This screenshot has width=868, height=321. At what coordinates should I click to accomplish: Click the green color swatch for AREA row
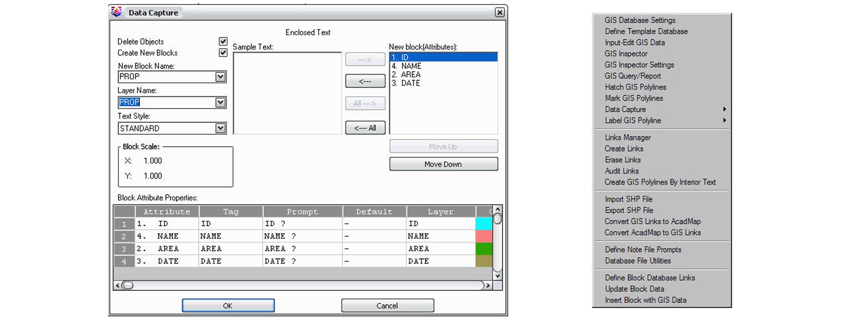[484, 249]
